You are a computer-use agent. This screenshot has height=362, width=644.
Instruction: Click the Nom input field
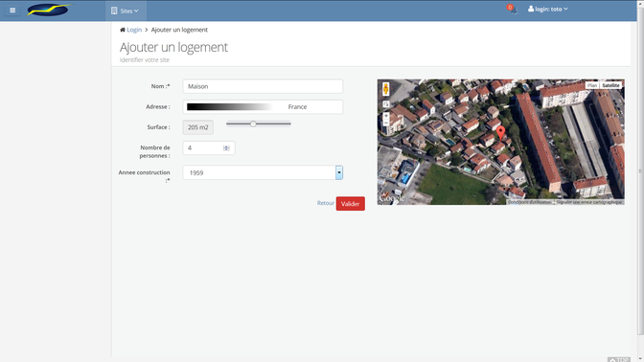coord(263,86)
